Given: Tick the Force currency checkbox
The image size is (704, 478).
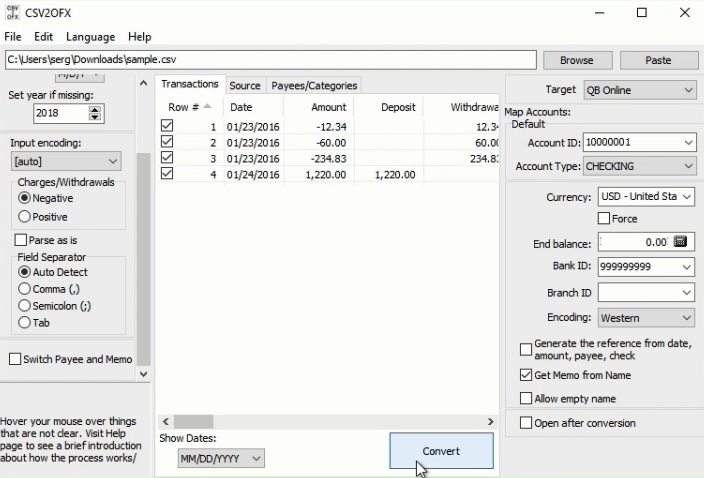Looking at the screenshot, I should [604, 219].
